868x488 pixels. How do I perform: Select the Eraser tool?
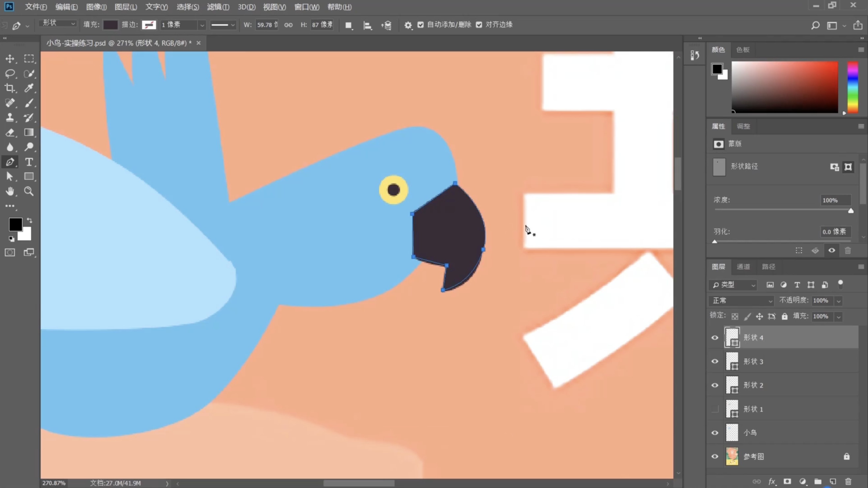click(10, 132)
